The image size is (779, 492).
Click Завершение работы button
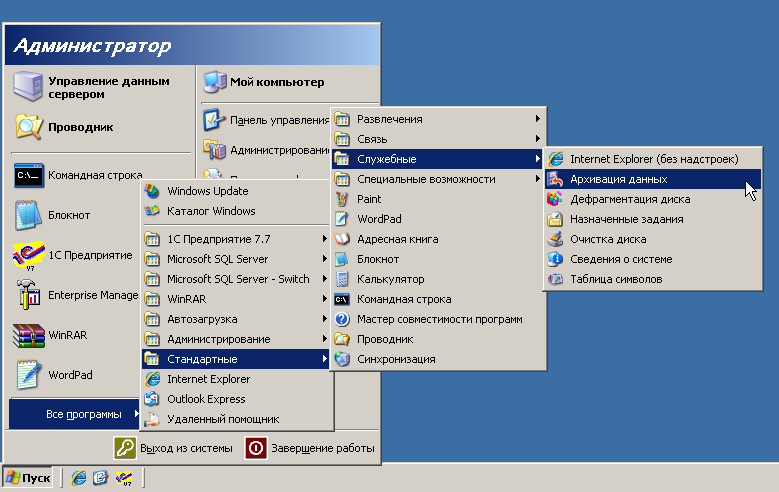310,448
